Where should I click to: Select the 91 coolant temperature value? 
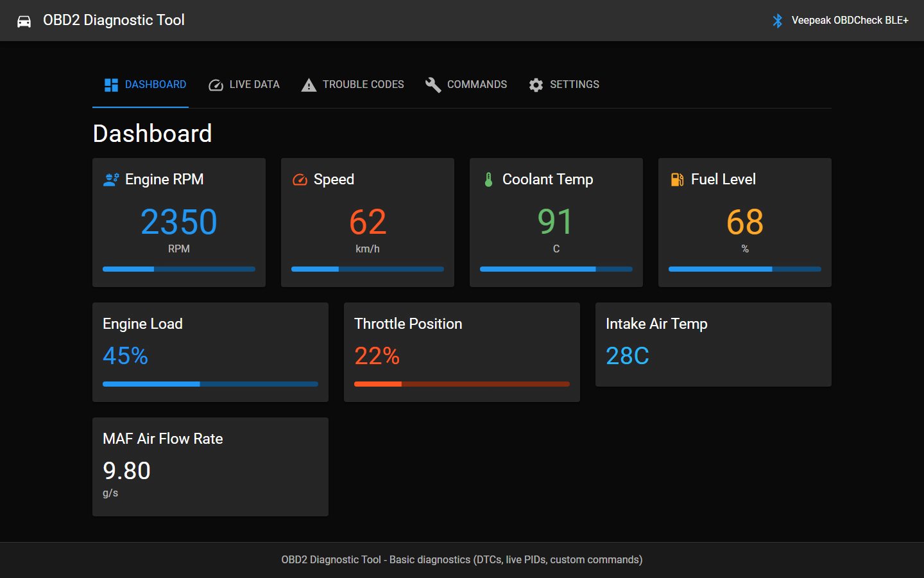(x=555, y=222)
